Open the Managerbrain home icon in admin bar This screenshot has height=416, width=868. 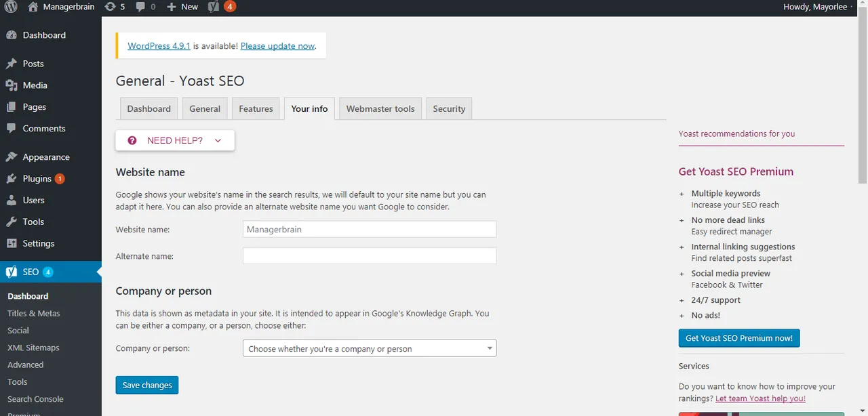33,7
